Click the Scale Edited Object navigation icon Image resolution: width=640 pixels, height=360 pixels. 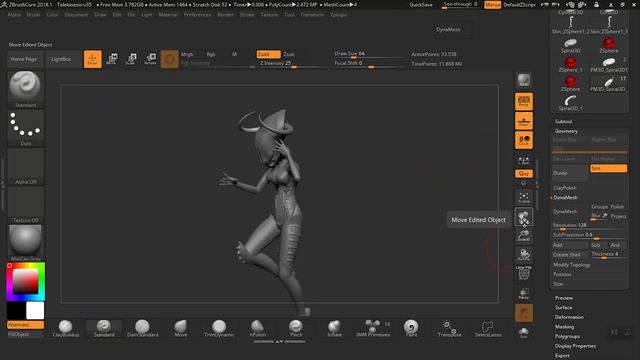[524, 236]
